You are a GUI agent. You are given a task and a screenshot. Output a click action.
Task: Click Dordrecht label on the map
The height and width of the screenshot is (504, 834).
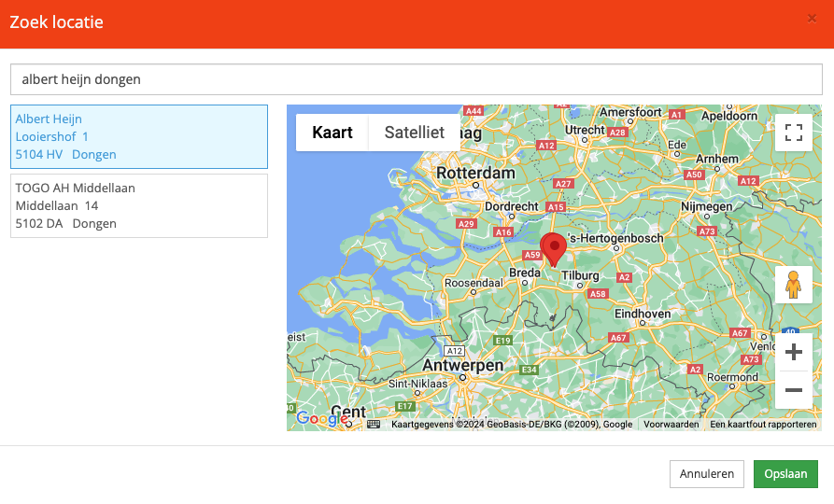click(511, 206)
